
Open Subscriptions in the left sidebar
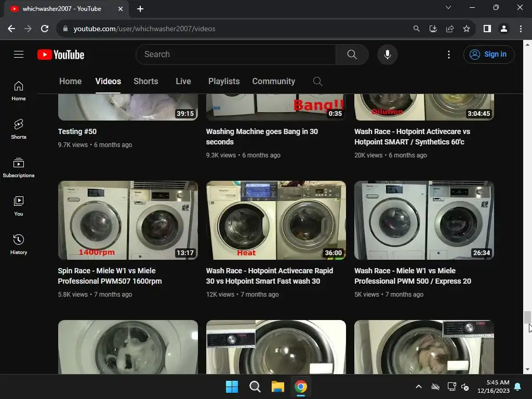click(19, 168)
